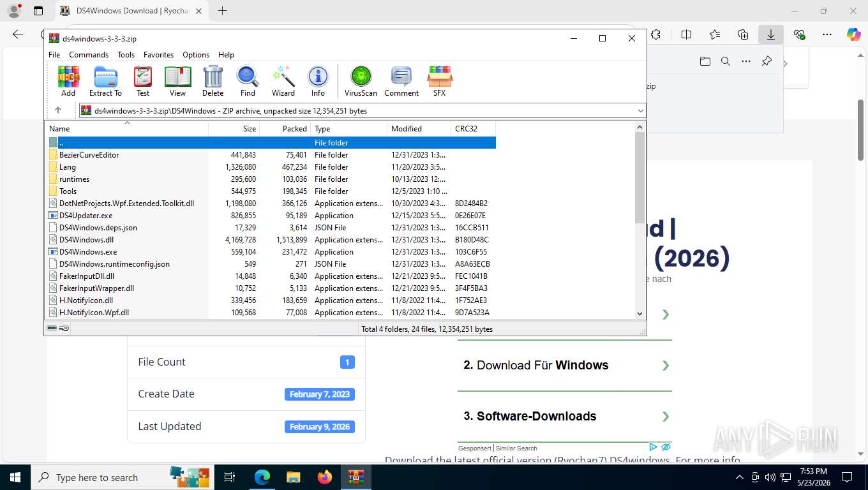
Task: Open the Commands menu
Action: pos(89,55)
